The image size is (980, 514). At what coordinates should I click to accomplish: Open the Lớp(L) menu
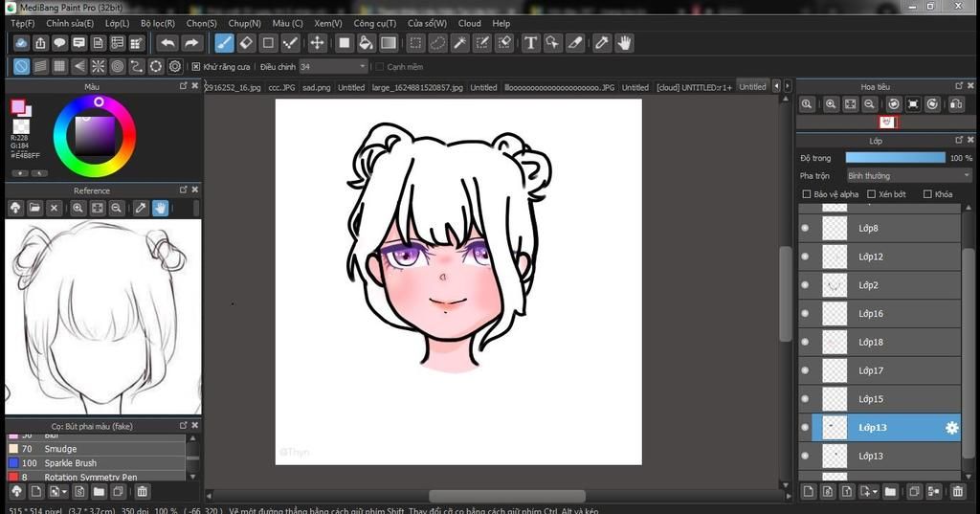[117, 23]
